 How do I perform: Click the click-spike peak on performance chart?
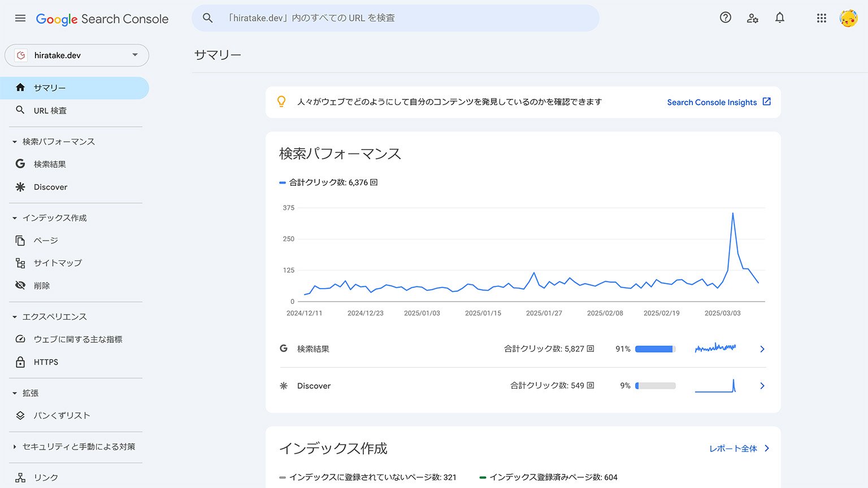733,213
